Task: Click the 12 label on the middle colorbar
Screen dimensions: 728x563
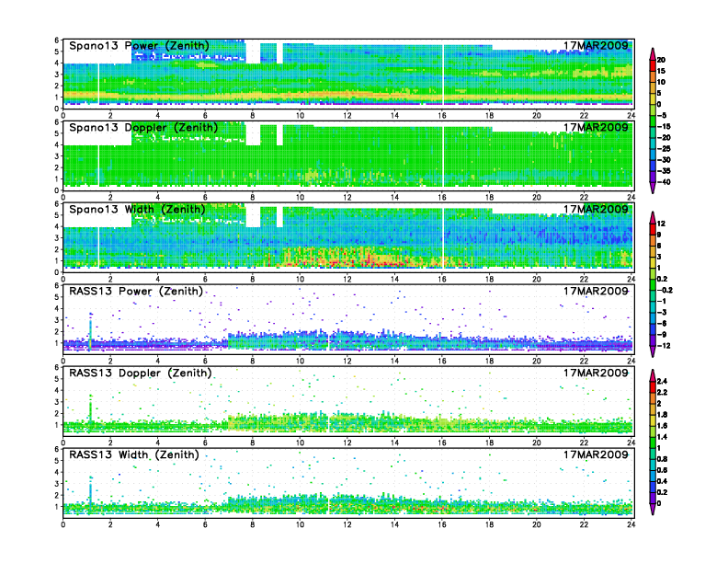Action: [x=661, y=224]
